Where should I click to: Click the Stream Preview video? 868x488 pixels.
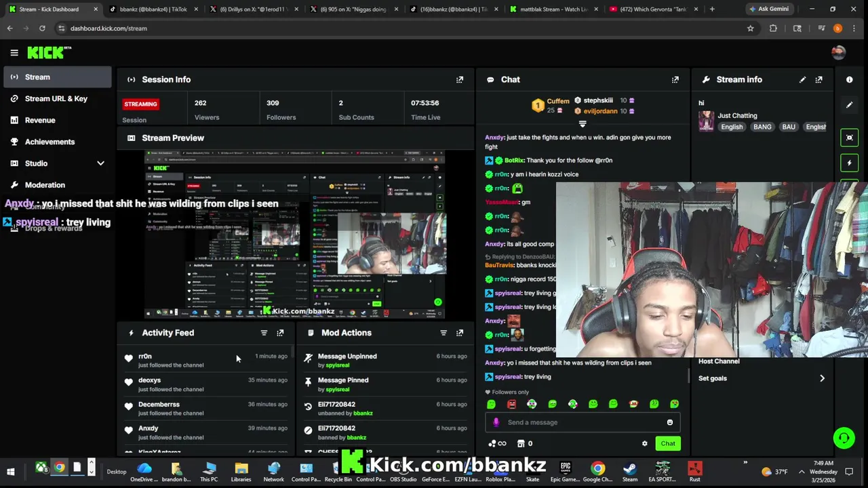click(x=295, y=235)
